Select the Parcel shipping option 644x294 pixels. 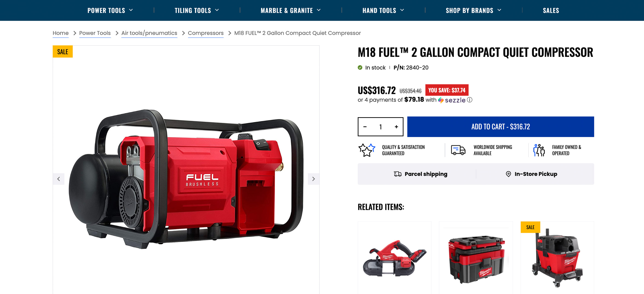click(x=420, y=174)
